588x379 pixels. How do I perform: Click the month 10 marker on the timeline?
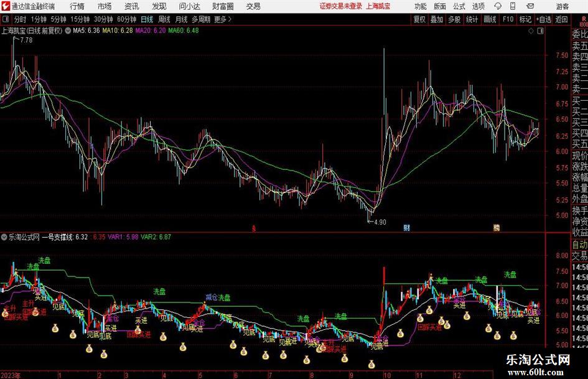tap(388, 375)
